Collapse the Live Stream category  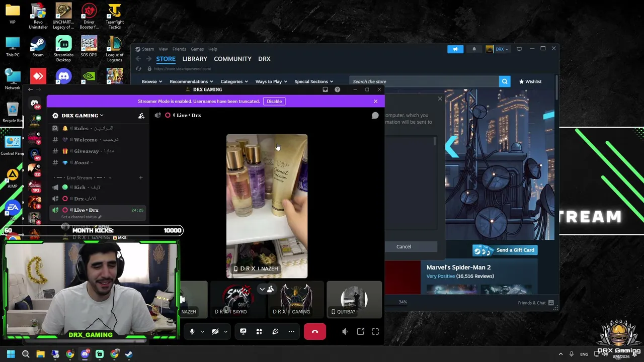(83, 177)
